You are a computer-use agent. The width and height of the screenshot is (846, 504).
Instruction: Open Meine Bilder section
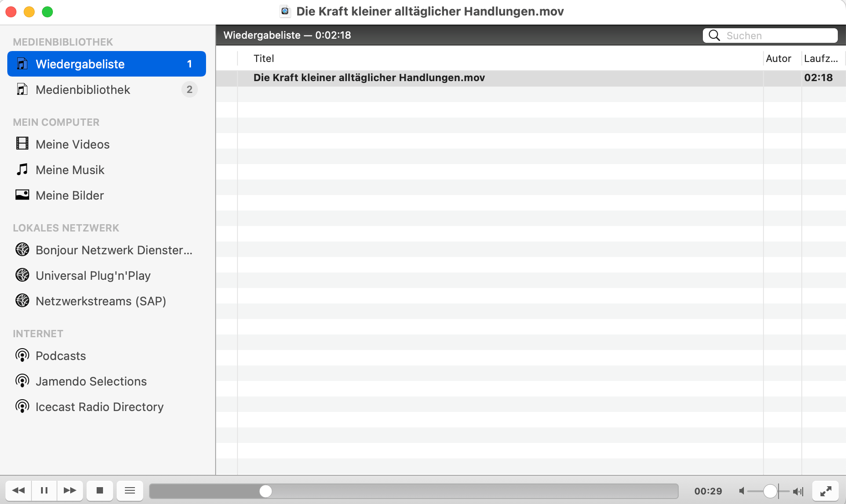click(x=69, y=195)
